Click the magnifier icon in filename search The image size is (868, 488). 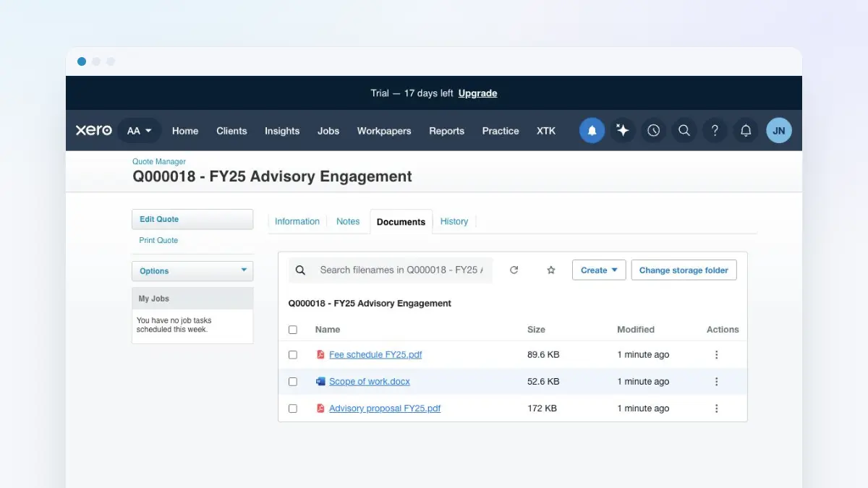coord(301,270)
